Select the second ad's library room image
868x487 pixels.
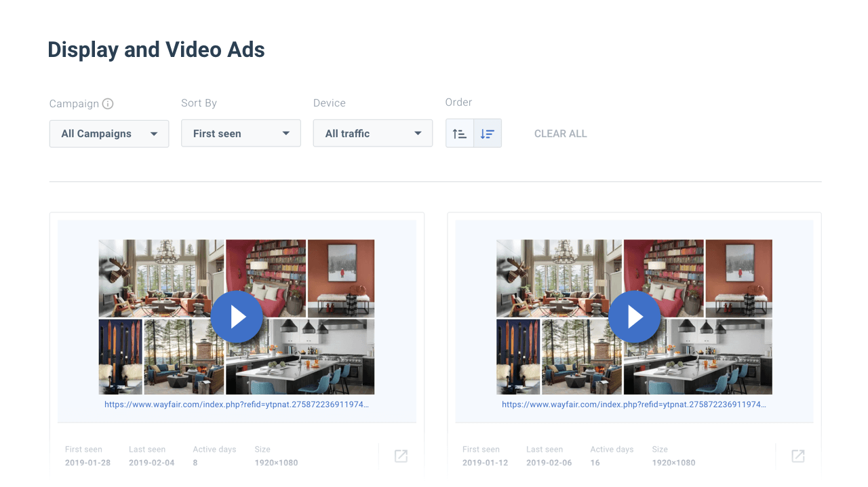[x=664, y=278]
